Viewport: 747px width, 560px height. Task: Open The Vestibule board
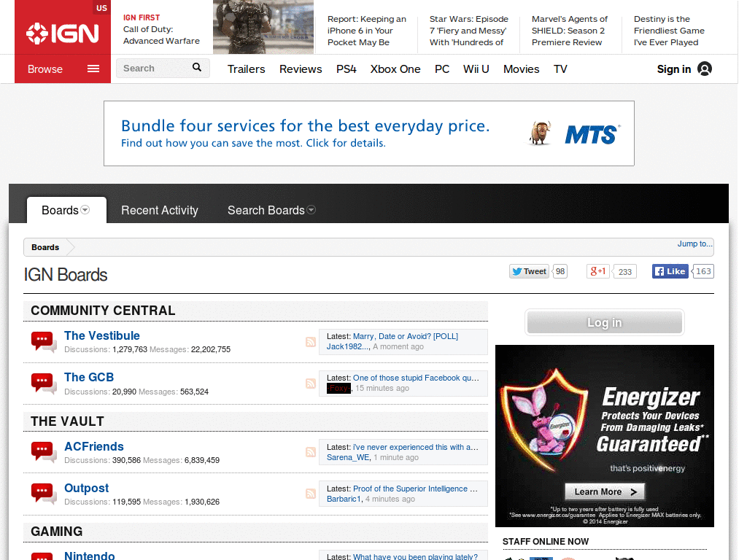pyautogui.click(x=102, y=335)
